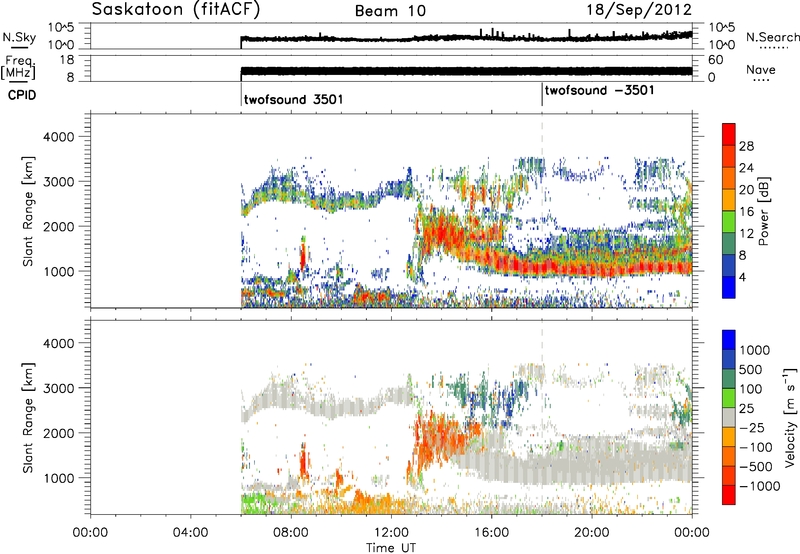Click the '-1000' tick on Velocity scale
The image size is (800, 554).
(x=760, y=486)
